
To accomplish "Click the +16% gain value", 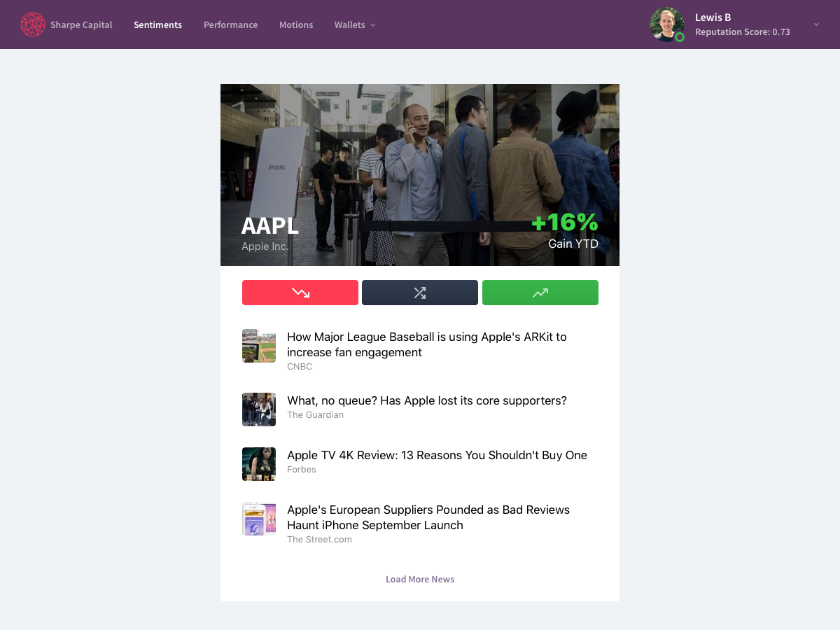I will [565, 222].
